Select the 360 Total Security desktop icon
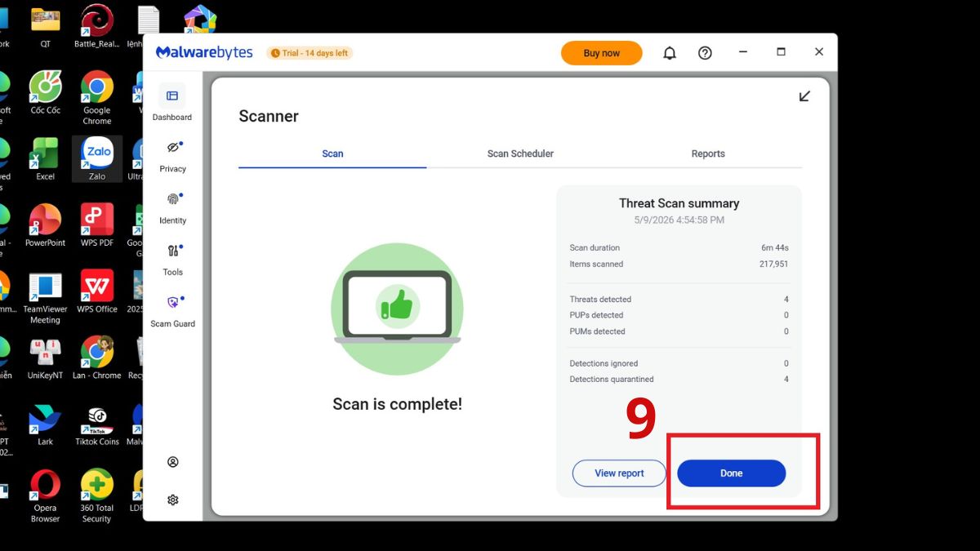Screen dimensions: 980x551 pyautogui.click(x=97, y=495)
